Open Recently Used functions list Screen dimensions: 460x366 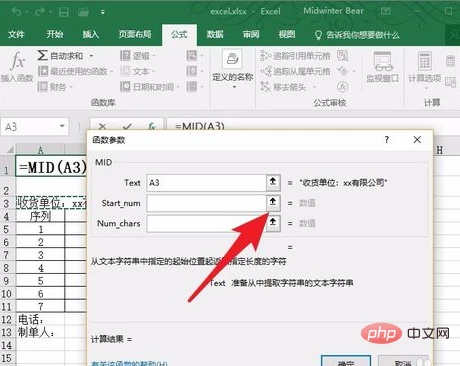[x=76, y=71]
